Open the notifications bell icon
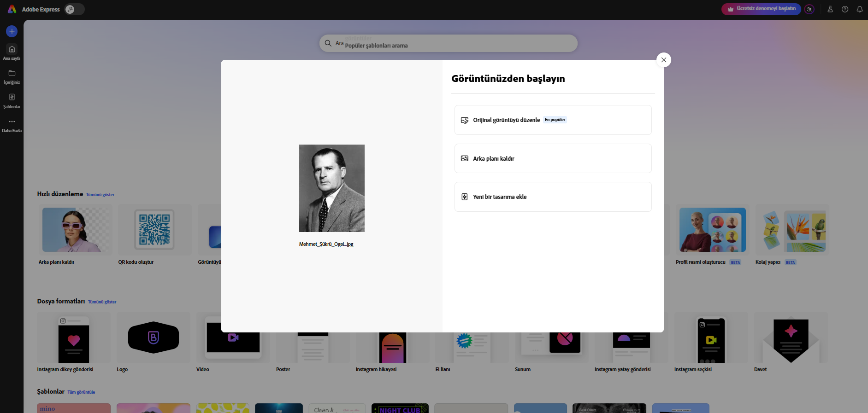Image resolution: width=868 pixels, height=413 pixels. tap(860, 9)
